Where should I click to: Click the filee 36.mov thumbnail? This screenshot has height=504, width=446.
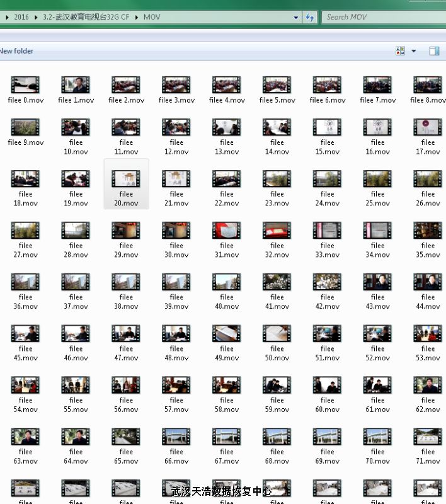pos(25,282)
